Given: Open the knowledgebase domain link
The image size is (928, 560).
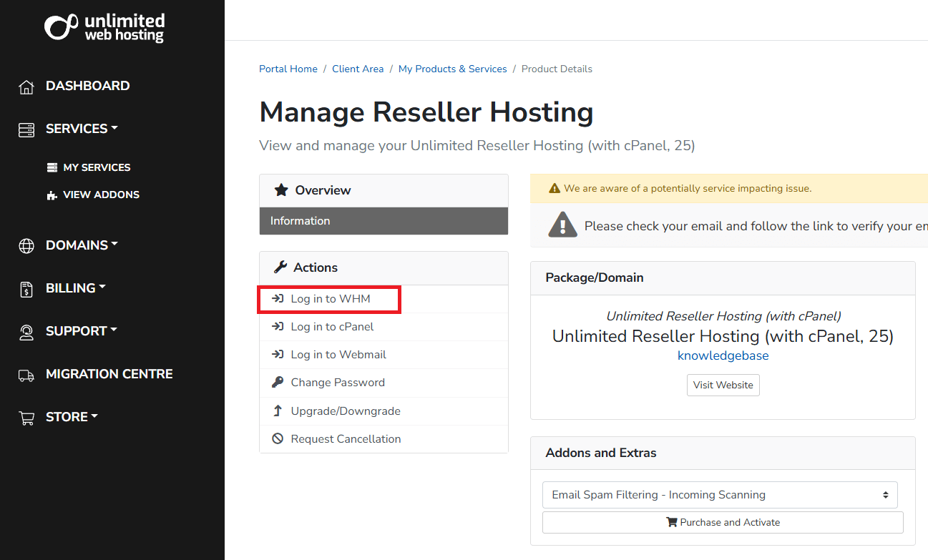Looking at the screenshot, I should click(723, 355).
